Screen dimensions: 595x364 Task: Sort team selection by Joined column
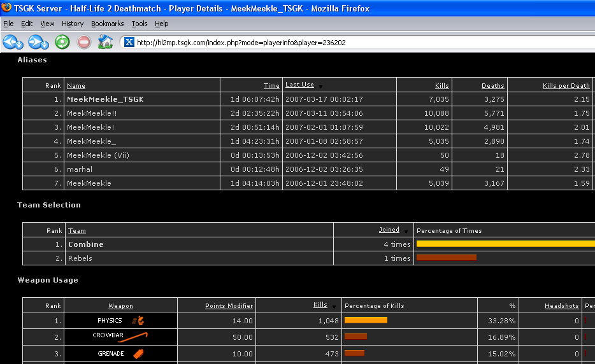389,230
